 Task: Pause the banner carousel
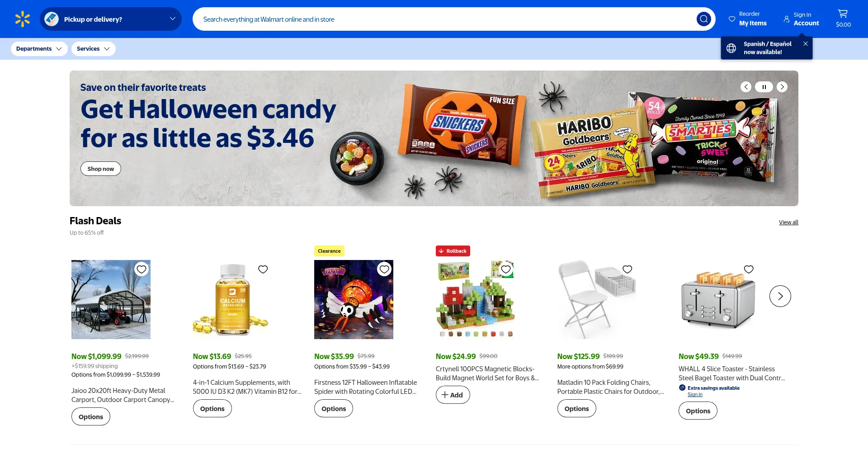(764, 87)
